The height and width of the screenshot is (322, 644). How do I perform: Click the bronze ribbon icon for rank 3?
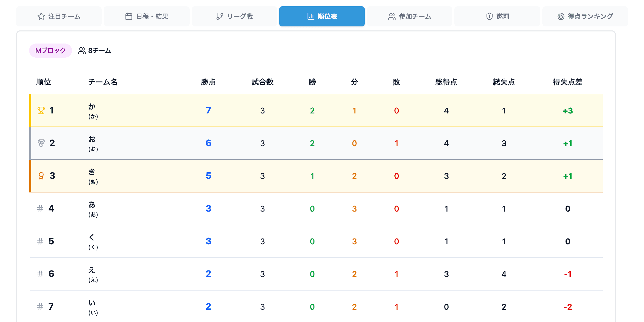tap(41, 176)
